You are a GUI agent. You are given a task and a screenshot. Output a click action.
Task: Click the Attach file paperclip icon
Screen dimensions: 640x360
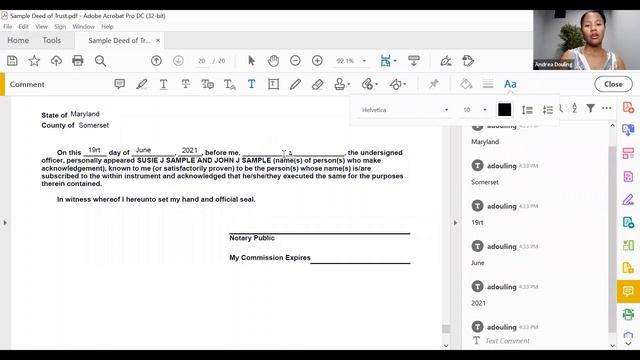tap(367, 84)
